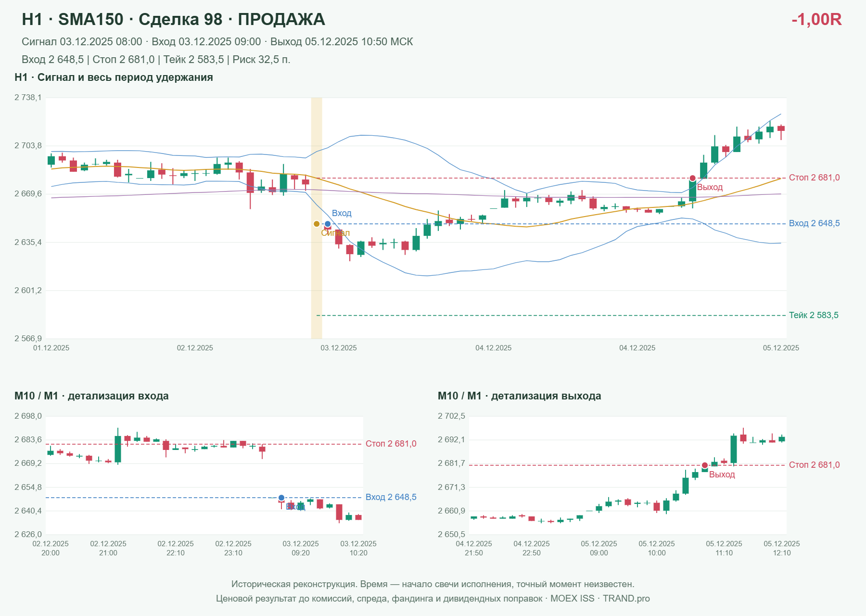Click the '02.12.2025 23:10' time label

(233, 548)
